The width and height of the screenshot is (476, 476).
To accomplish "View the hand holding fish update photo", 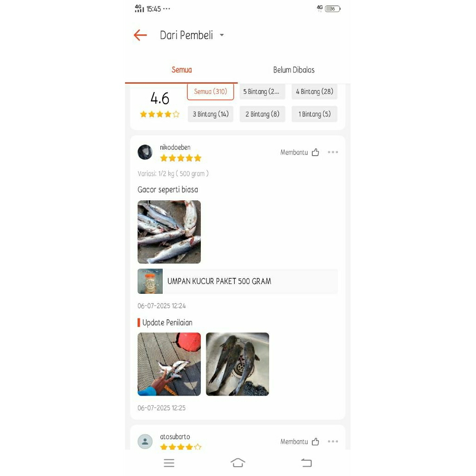I will click(x=169, y=364).
